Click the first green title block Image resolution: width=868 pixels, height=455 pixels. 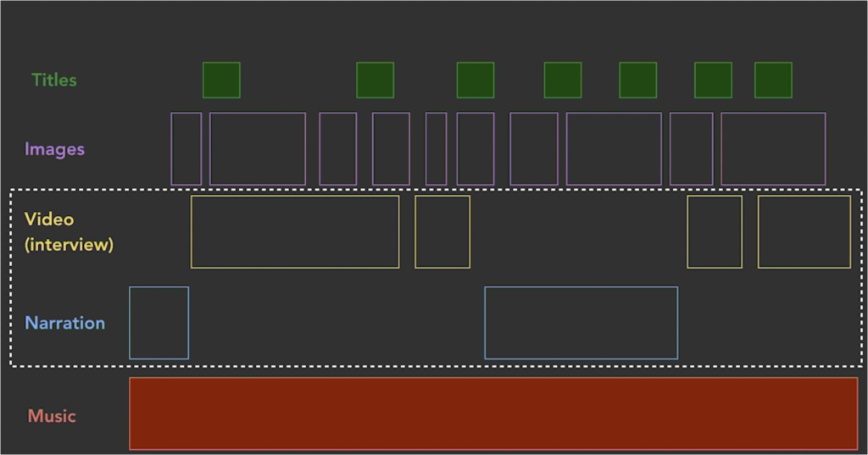(x=221, y=80)
